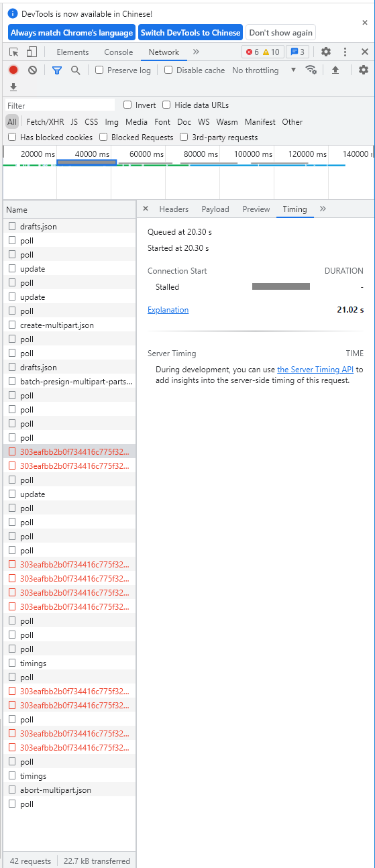
Task: Toggle the device toolbar icon
Action: coord(32,52)
